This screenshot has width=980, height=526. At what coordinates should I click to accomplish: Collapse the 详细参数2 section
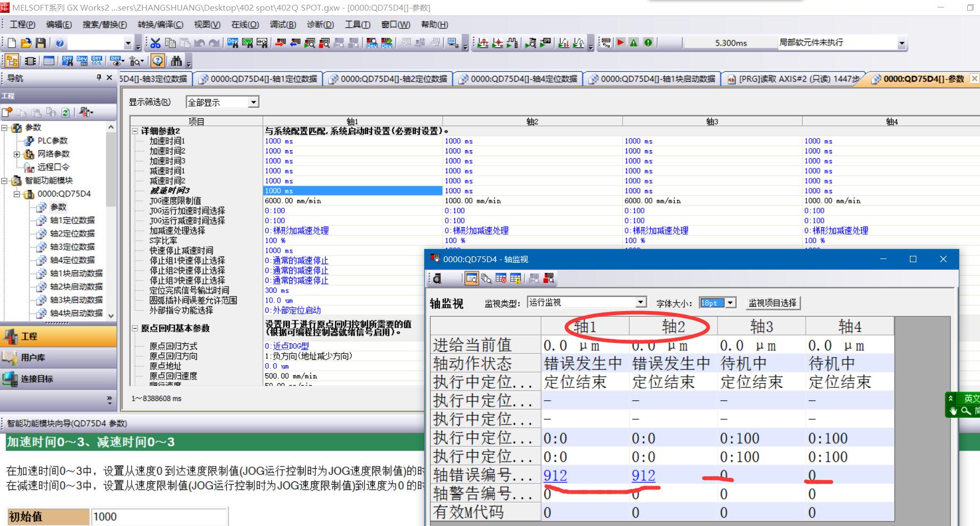[x=135, y=131]
